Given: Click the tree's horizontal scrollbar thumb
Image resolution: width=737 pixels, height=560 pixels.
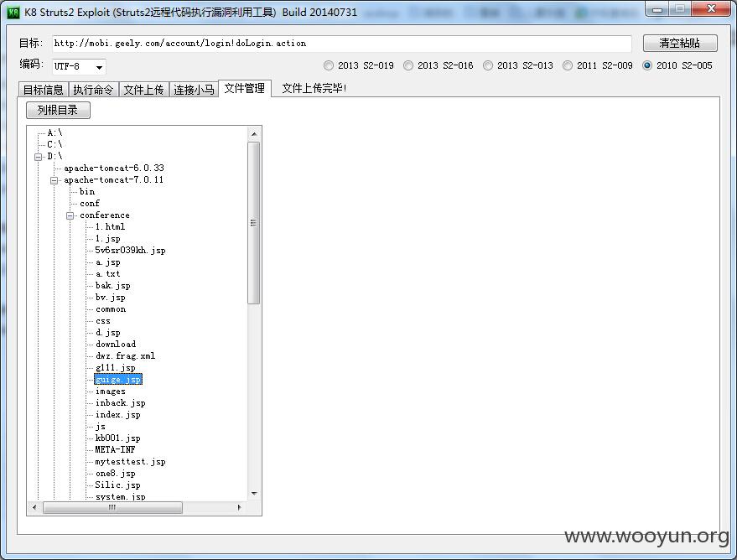Looking at the screenshot, I should [112, 507].
